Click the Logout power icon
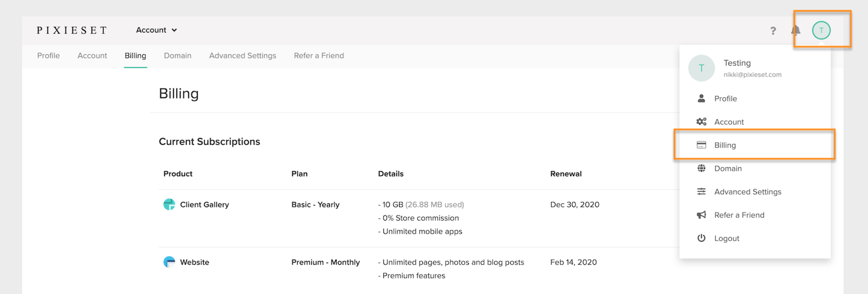Viewport: 868px width, 294px height. point(701,238)
